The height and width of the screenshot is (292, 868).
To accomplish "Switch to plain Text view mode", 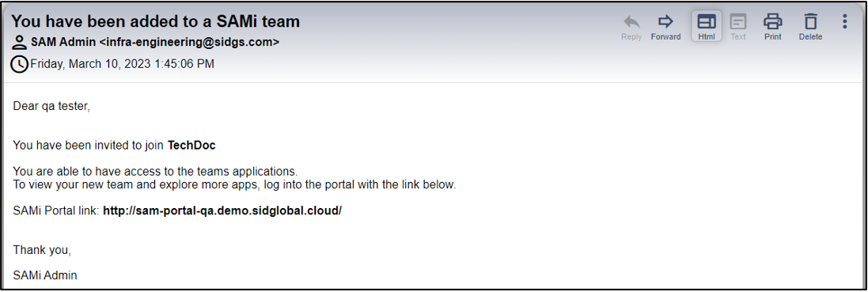I will point(738,22).
